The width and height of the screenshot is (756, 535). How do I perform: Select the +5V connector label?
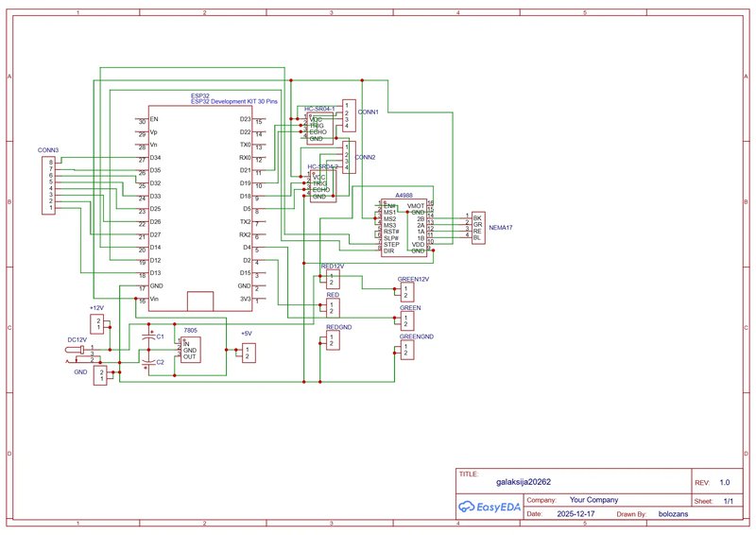pyautogui.click(x=247, y=334)
